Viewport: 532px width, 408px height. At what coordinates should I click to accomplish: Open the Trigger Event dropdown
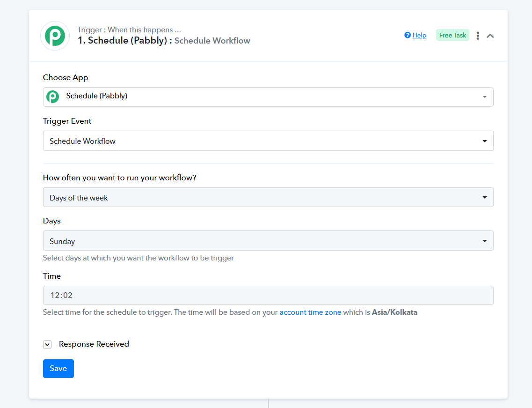268,141
